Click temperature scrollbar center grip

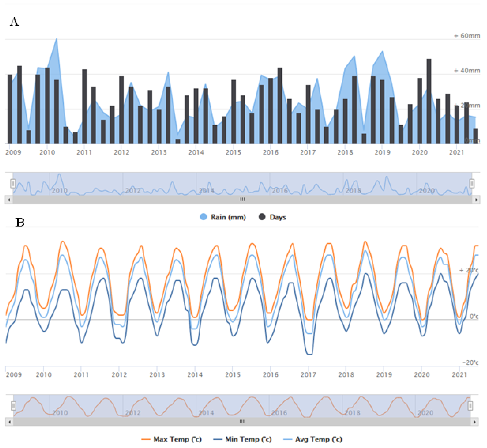point(242,422)
